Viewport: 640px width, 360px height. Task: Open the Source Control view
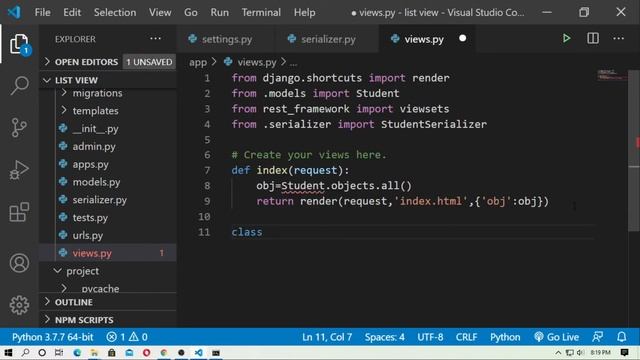[x=19, y=128]
